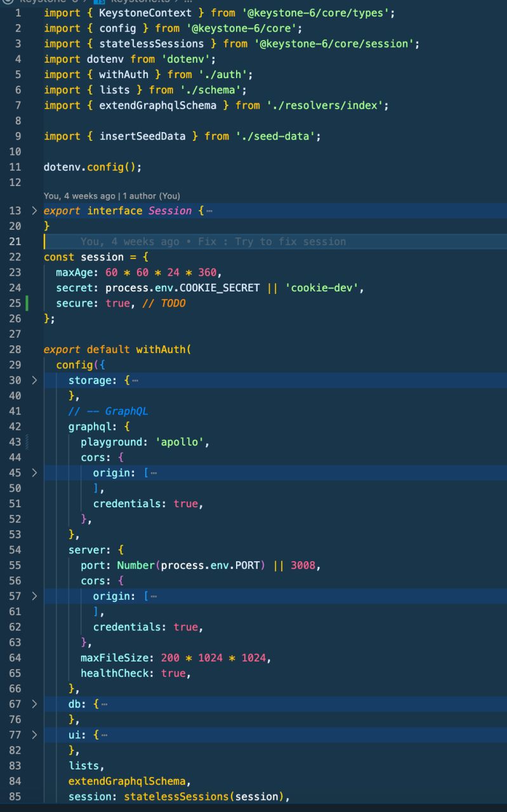Open the 'You, 4 weeks ago' code lens
This screenshot has height=812, width=507.
pyautogui.click(x=79, y=196)
